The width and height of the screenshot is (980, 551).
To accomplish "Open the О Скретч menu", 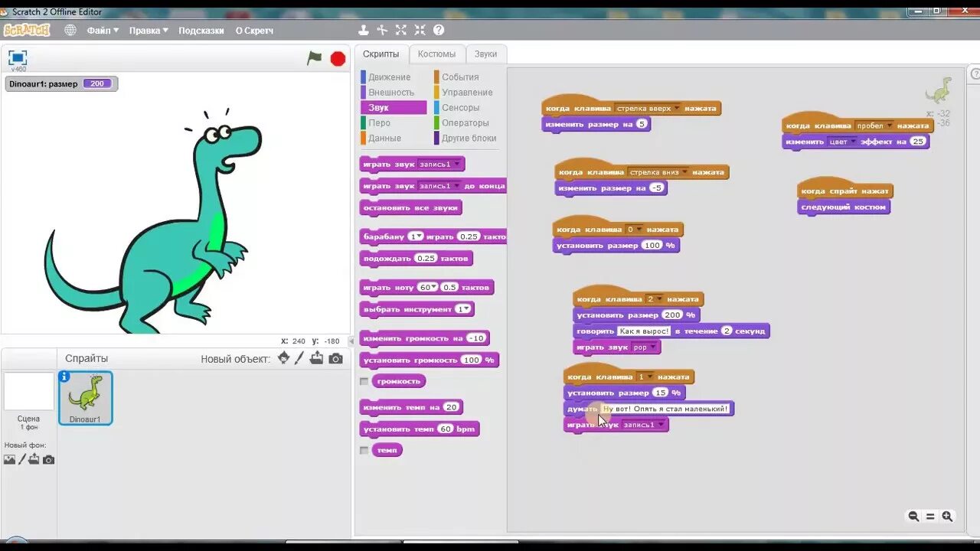I will 254,31.
